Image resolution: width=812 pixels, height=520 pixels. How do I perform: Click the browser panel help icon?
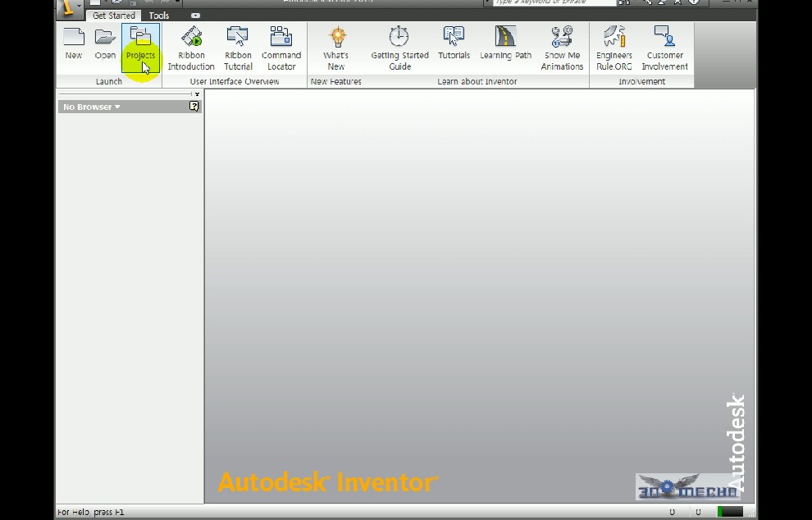pos(194,106)
